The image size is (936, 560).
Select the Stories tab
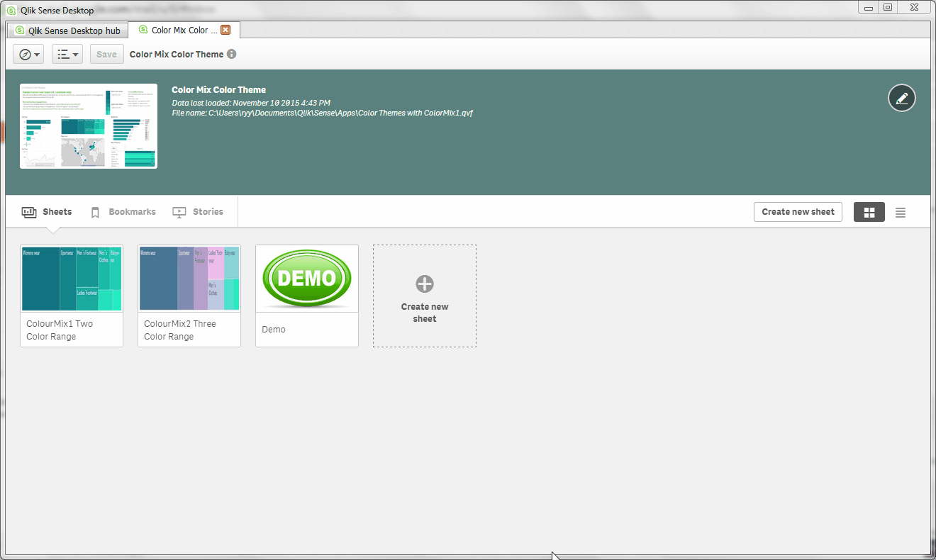coord(198,212)
